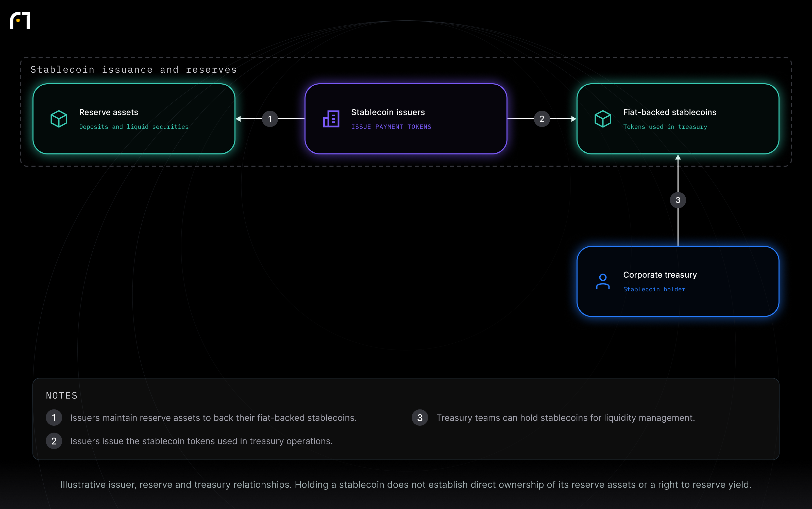Click the 'NOTES' heading

(62, 395)
